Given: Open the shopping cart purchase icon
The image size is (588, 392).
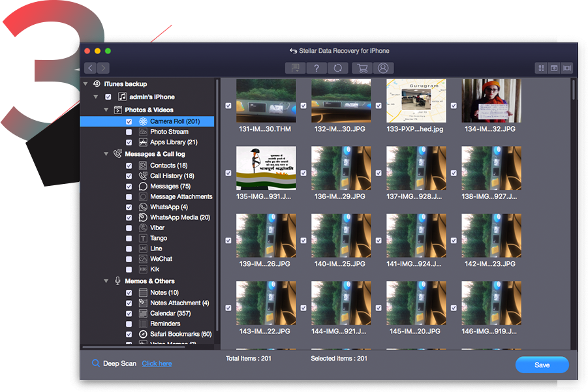Looking at the screenshot, I should [361, 68].
